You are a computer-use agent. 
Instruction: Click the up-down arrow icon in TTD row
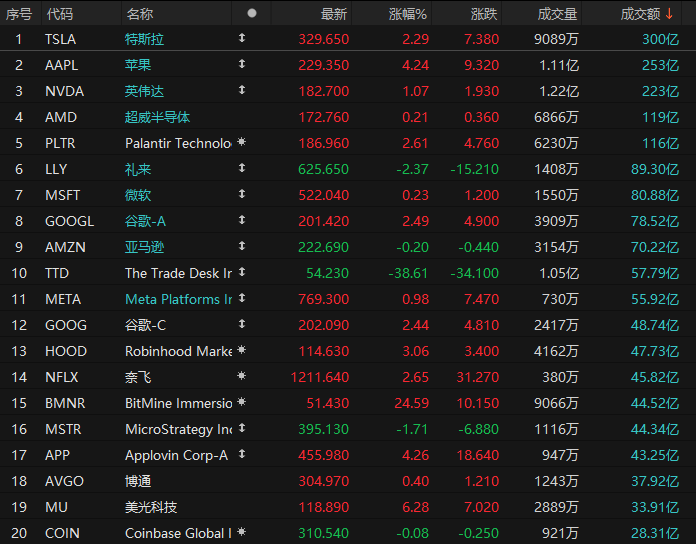point(241,272)
